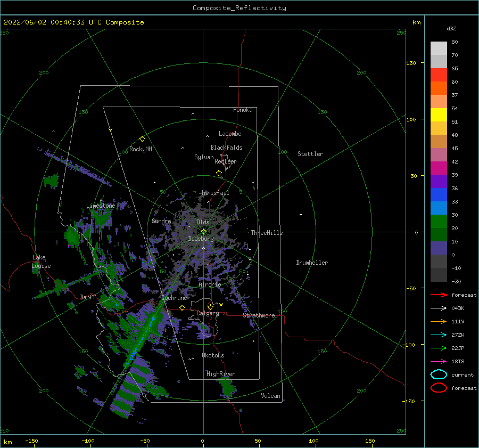
Task: Click the Stettler city label
Action: point(310,154)
